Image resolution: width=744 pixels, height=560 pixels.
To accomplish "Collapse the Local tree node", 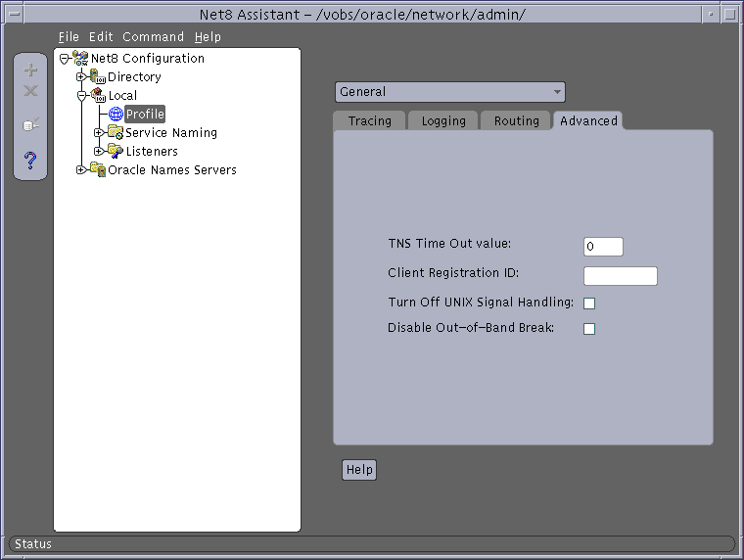I will pyautogui.click(x=81, y=96).
